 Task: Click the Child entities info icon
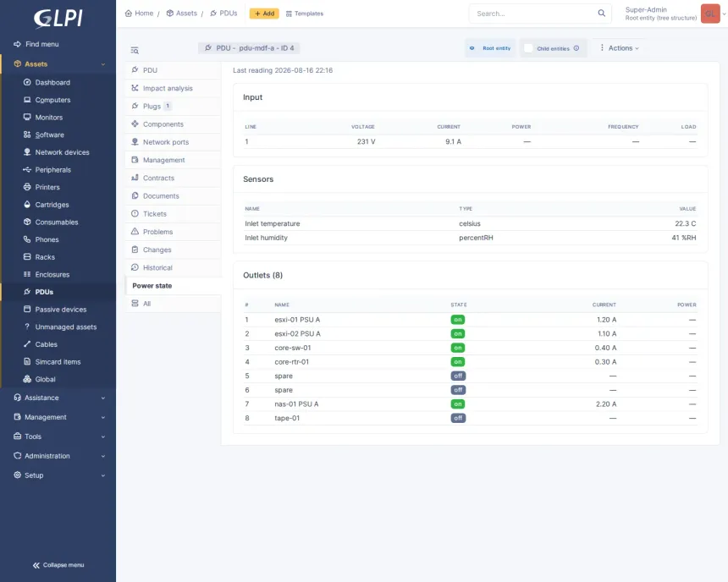pyautogui.click(x=576, y=48)
